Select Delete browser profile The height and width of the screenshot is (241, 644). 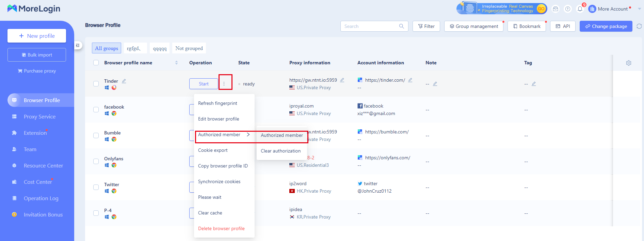click(224, 228)
